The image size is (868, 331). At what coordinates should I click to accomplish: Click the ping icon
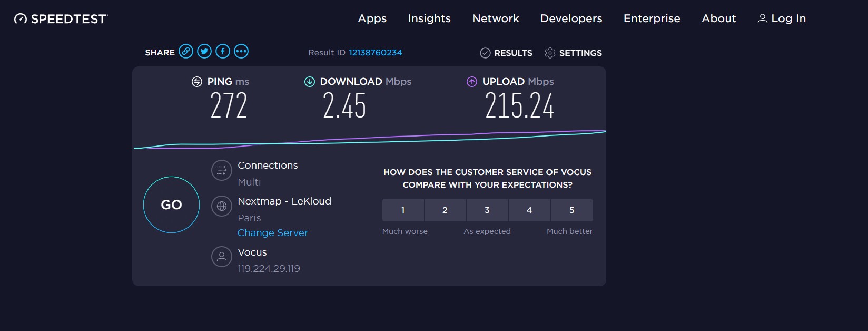pyautogui.click(x=197, y=82)
